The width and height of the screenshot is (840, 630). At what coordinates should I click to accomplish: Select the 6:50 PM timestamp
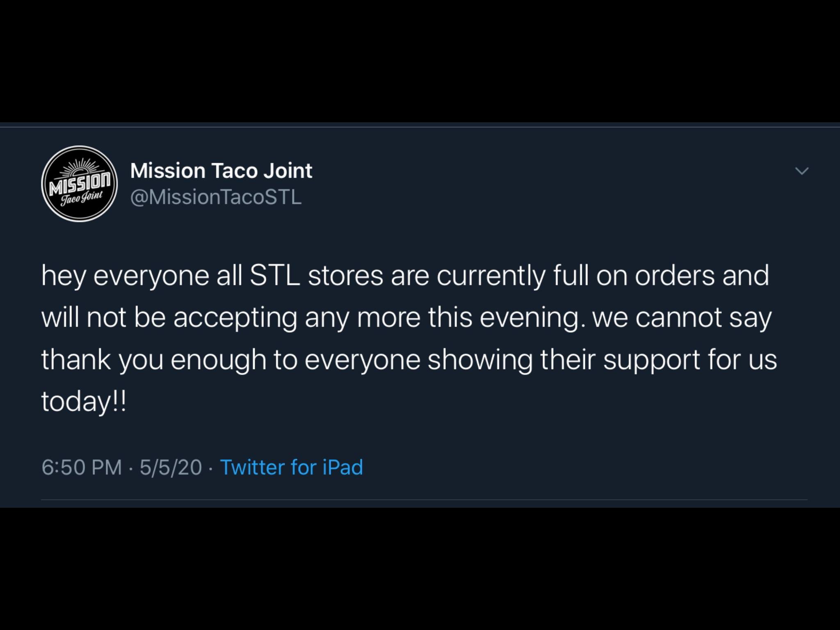tap(82, 467)
